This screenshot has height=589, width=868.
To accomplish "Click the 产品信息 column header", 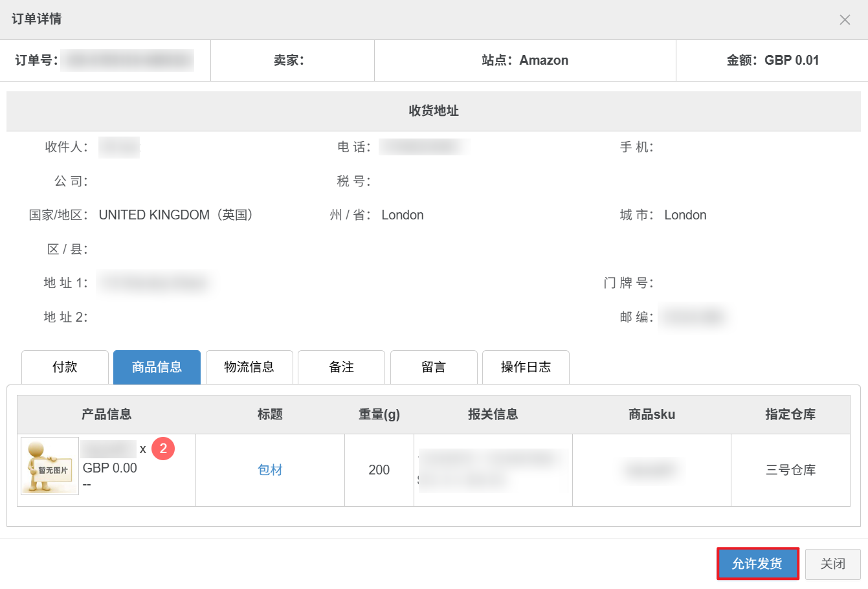I will 106,414.
